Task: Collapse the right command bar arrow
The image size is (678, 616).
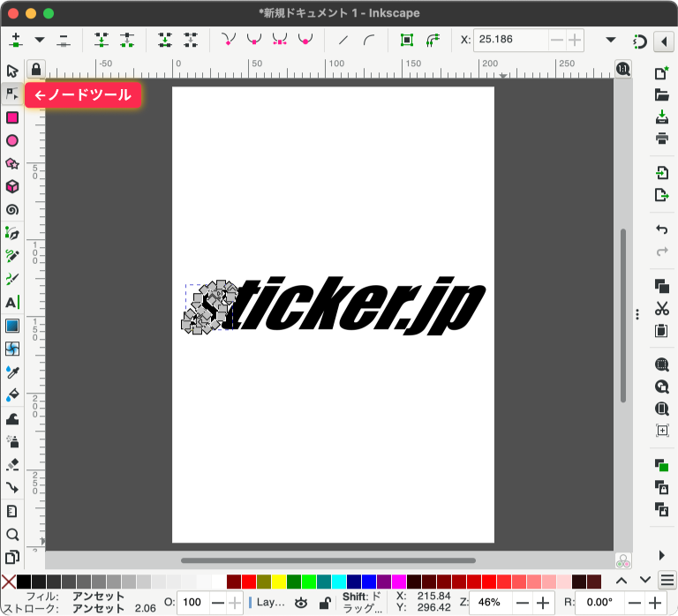Action: 664,41
